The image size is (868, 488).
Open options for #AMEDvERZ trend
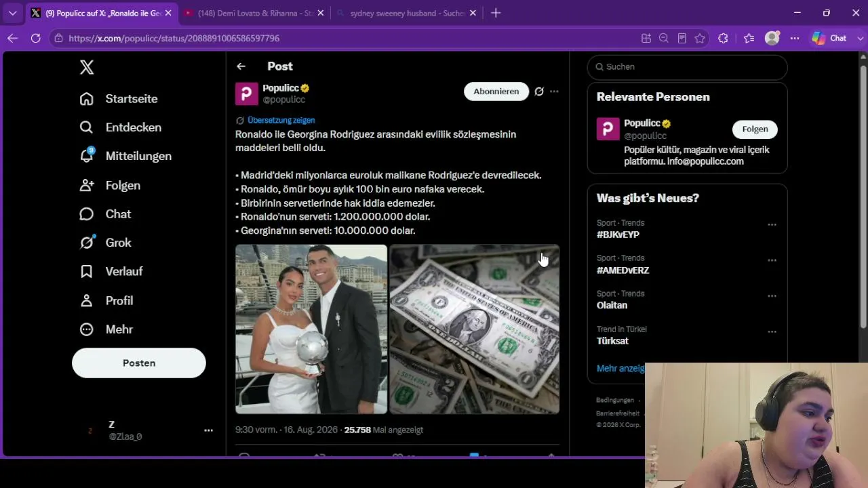click(x=772, y=260)
